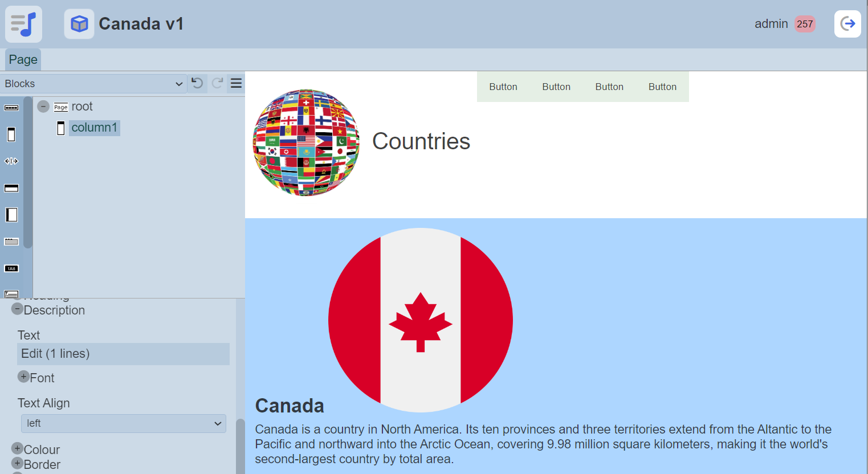Select the left-sidebar layout block icon
Screen dimensions: 868x474
11,215
